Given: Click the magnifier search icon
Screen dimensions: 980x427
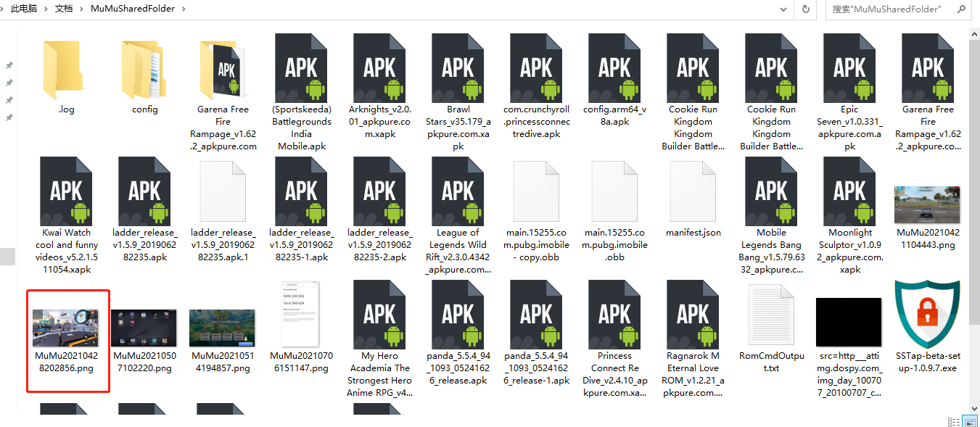Looking at the screenshot, I should 962,9.
